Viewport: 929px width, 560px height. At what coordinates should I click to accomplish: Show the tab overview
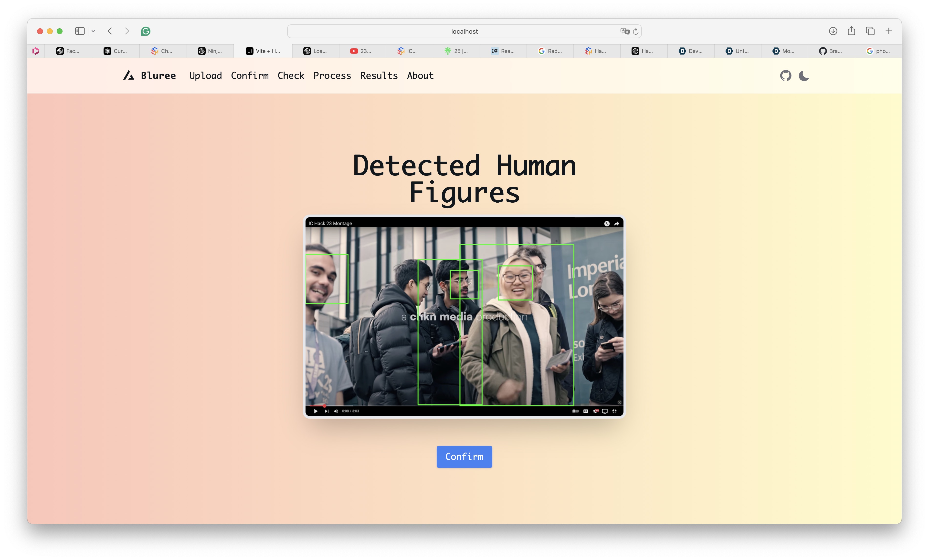(870, 31)
